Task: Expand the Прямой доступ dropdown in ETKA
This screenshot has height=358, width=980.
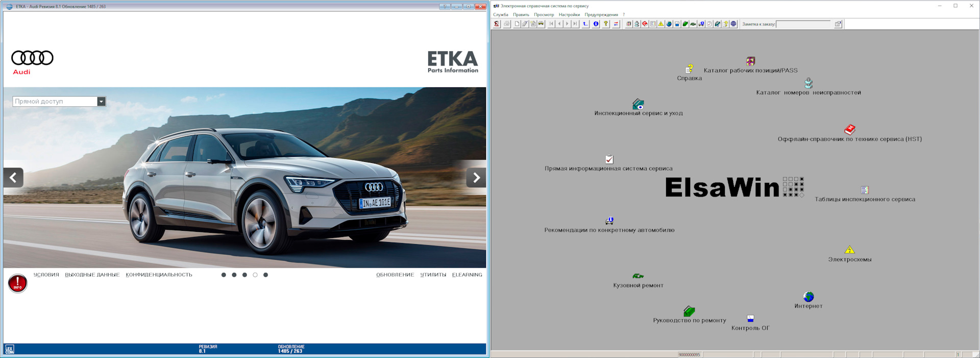Action: click(101, 102)
